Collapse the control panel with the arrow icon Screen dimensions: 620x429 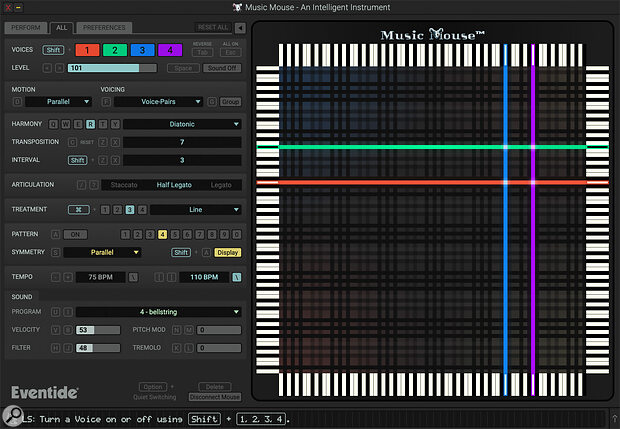[x=240, y=28]
